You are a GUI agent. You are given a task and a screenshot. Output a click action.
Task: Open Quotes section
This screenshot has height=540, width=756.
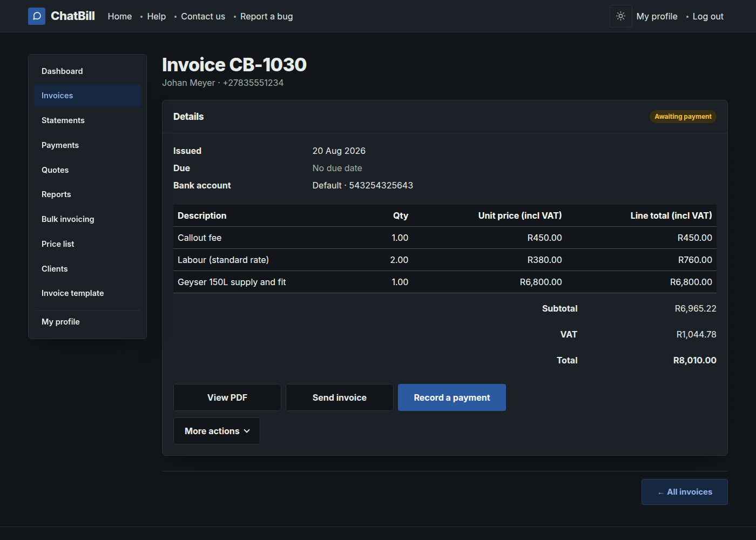(x=87, y=170)
